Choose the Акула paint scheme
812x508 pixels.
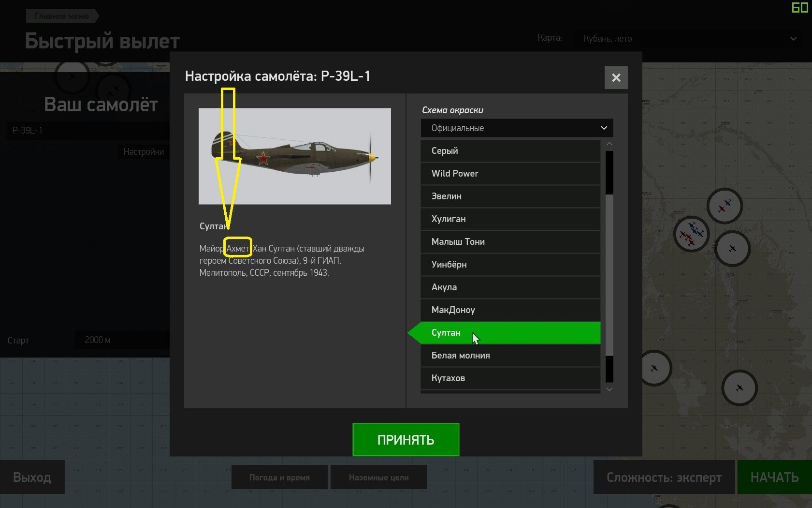tap(510, 287)
